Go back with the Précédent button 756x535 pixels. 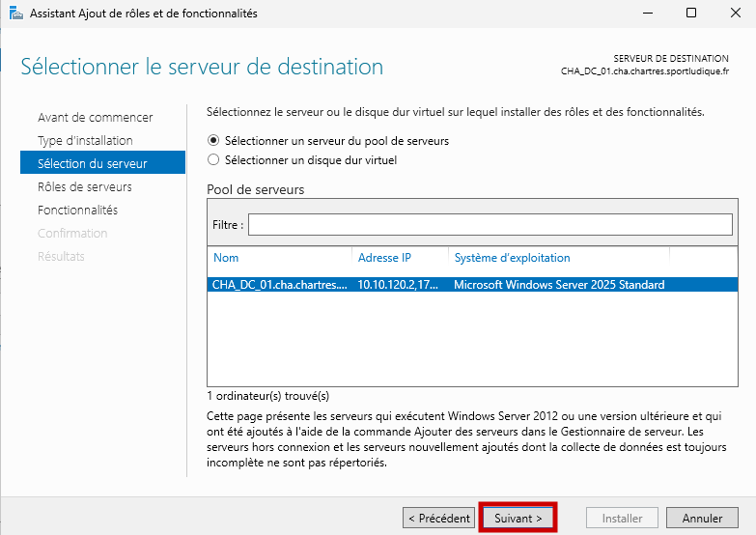point(438,519)
